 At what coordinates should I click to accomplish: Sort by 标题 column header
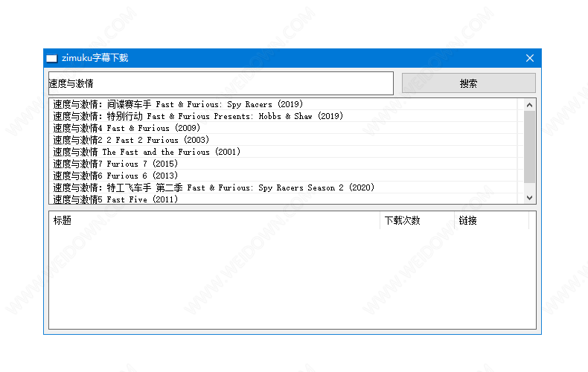click(214, 220)
